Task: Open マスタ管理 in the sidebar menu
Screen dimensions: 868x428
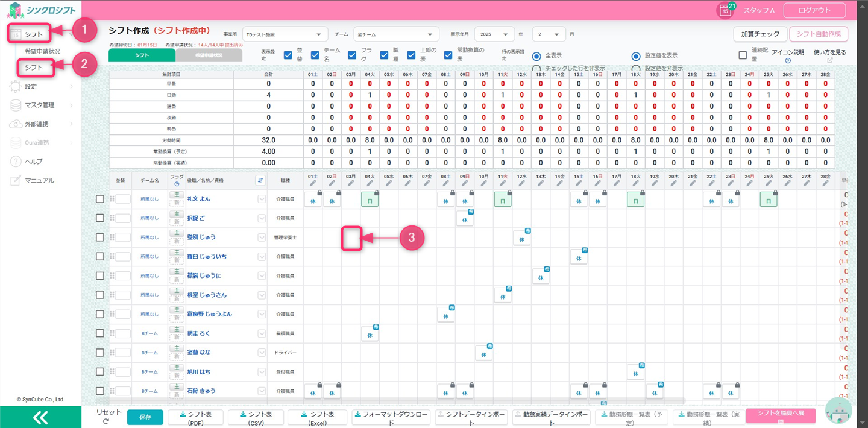Action: click(x=40, y=105)
